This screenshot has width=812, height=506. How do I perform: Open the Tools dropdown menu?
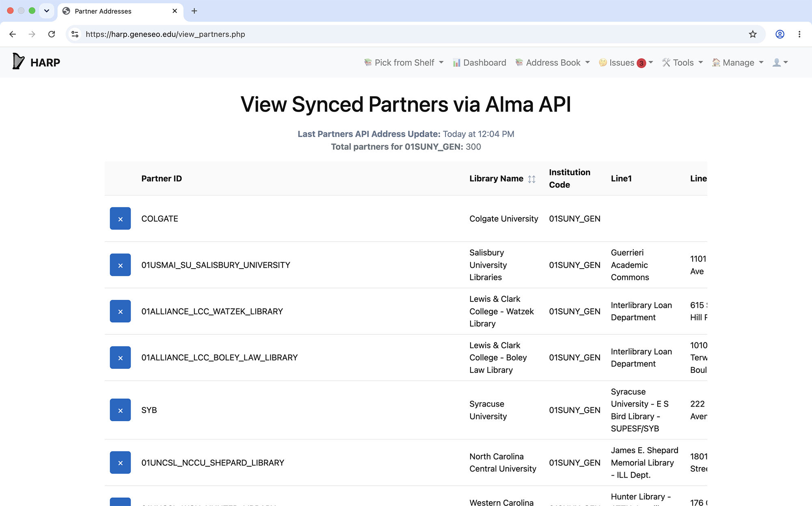point(682,62)
